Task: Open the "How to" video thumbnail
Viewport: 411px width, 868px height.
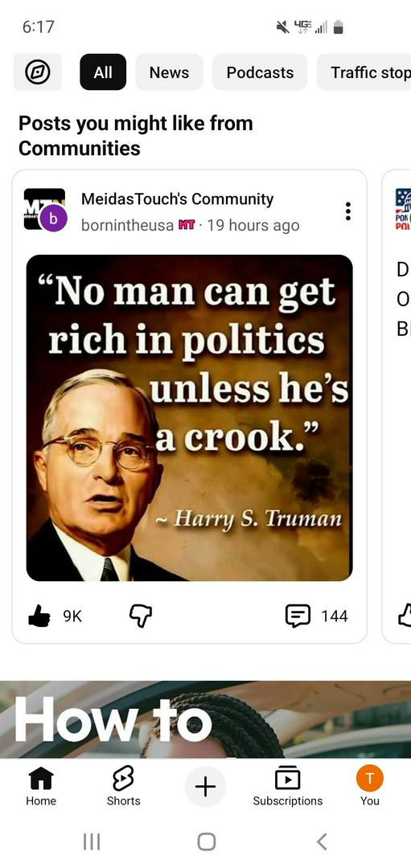Action: tap(206, 719)
